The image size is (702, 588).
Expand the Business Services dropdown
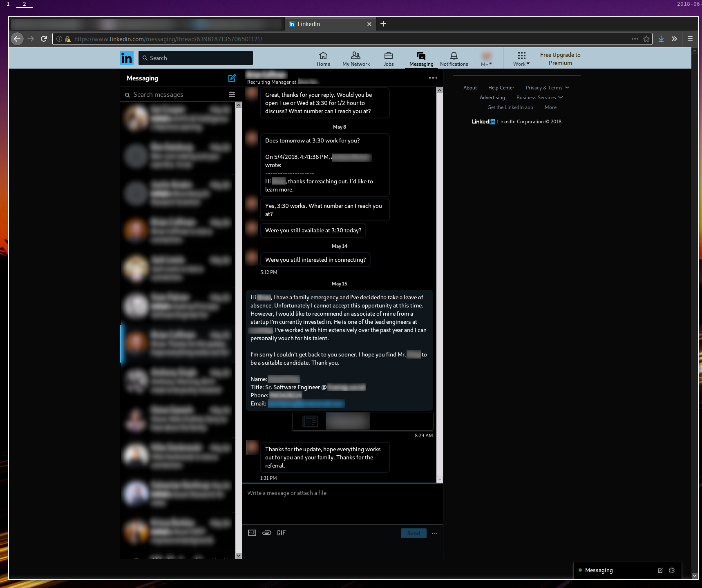pos(539,98)
